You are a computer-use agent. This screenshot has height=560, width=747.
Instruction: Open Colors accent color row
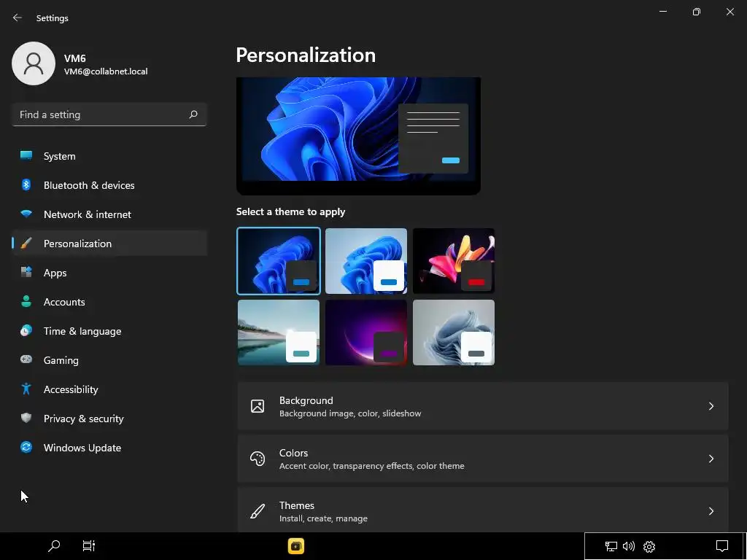483,459
